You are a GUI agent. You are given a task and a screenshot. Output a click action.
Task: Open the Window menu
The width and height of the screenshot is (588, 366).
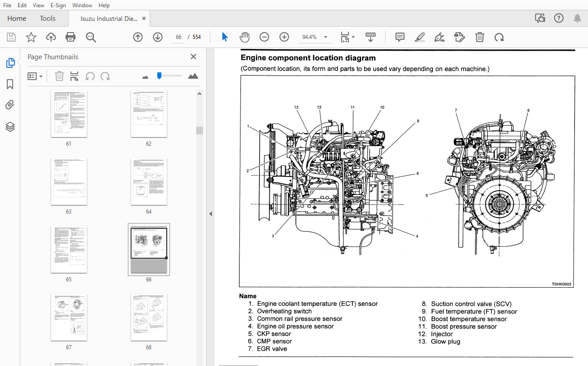tap(82, 5)
